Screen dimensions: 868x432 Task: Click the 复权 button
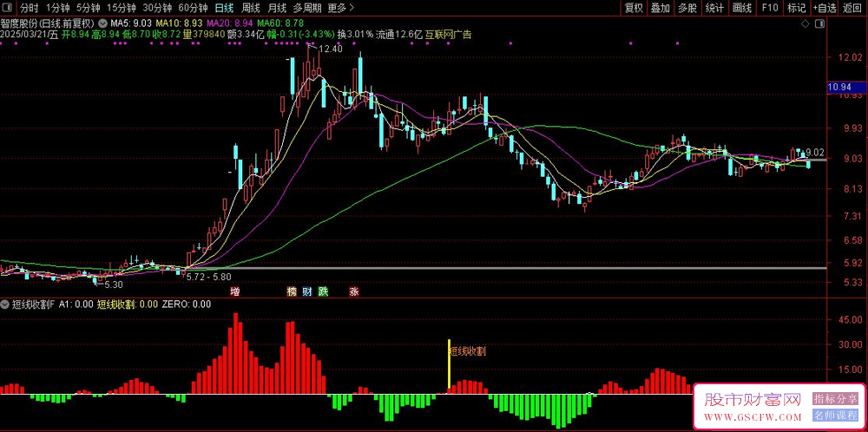(x=634, y=9)
